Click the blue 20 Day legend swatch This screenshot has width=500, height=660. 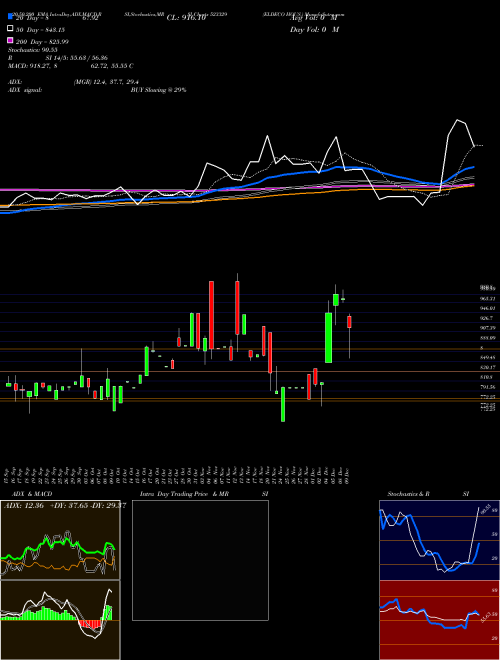(x=10, y=17)
